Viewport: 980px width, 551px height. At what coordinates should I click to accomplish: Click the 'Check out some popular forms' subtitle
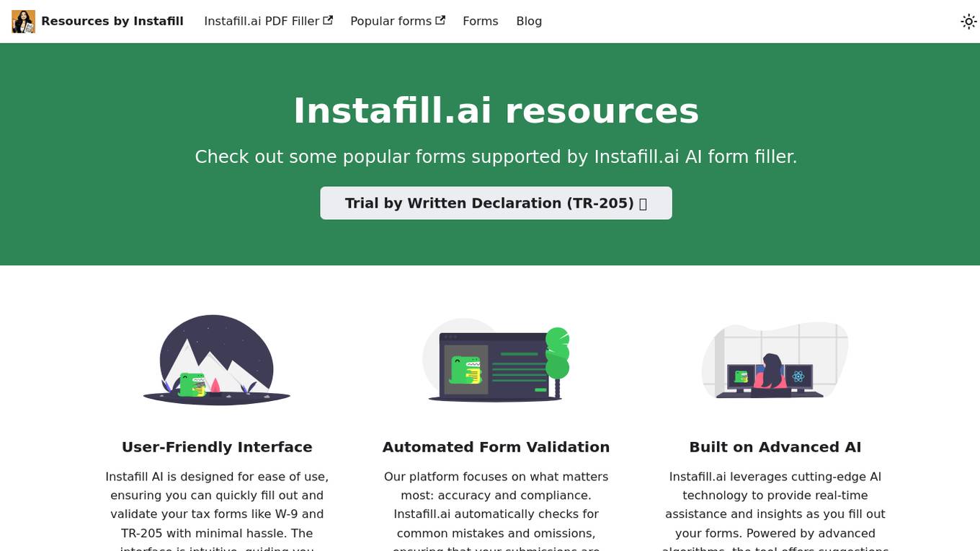point(496,157)
